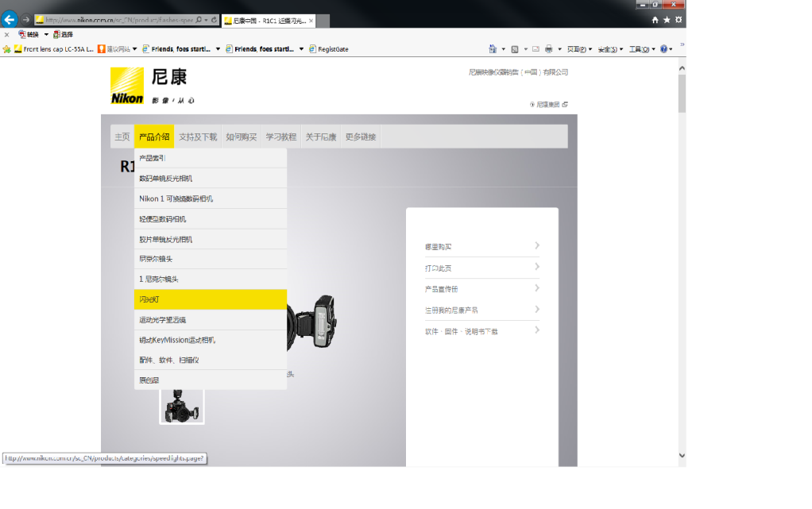Image resolution: width=812 pixels, height=509 pixels.
Task: Expand the second Friends, foes dropdown arrow
Action: pyautogui.click(x=301, y=49)
